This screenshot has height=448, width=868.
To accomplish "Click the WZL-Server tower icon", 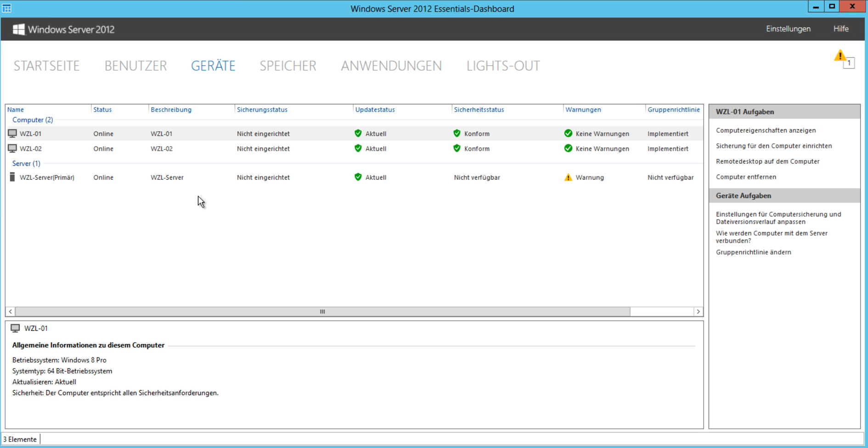I will point(12,177).
